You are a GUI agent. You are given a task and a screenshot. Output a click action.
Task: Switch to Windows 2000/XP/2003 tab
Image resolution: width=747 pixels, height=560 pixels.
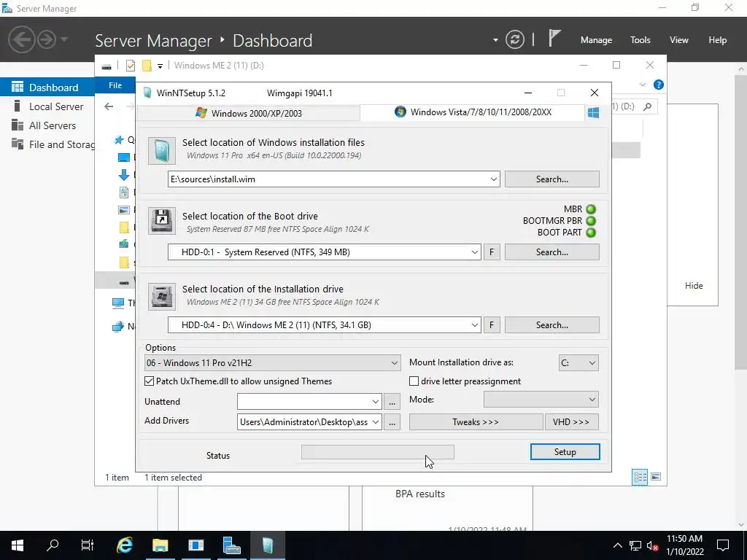coord(249,113)
